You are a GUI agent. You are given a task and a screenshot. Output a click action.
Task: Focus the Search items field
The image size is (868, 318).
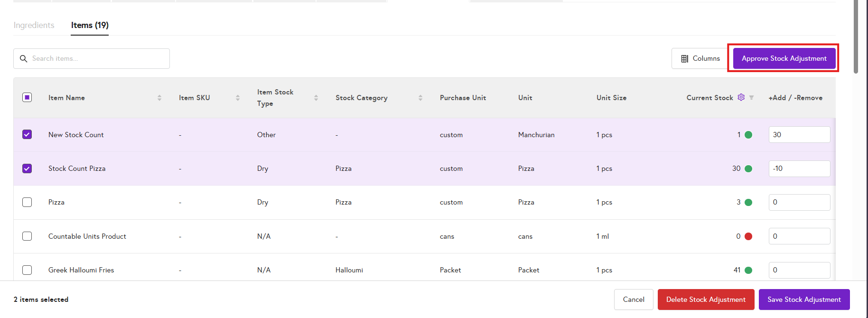tap(97, 59)
